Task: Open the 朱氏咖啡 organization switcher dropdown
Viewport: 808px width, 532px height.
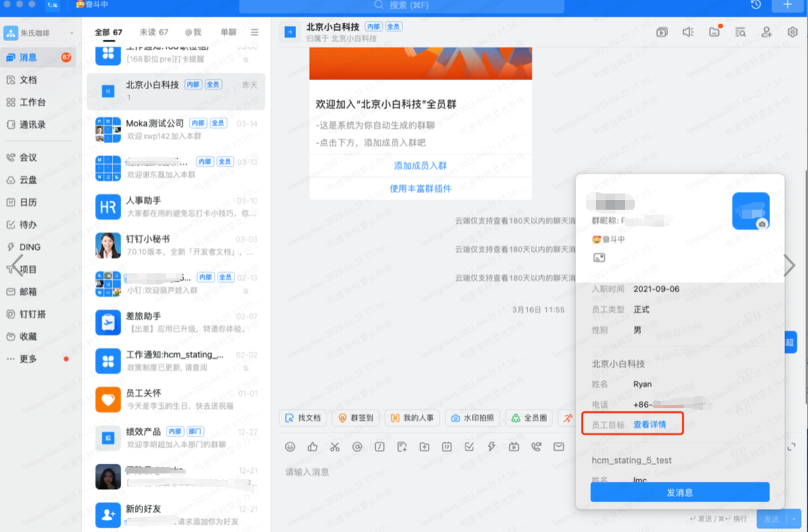Action: pyautogui.click(x=39, y=33)
